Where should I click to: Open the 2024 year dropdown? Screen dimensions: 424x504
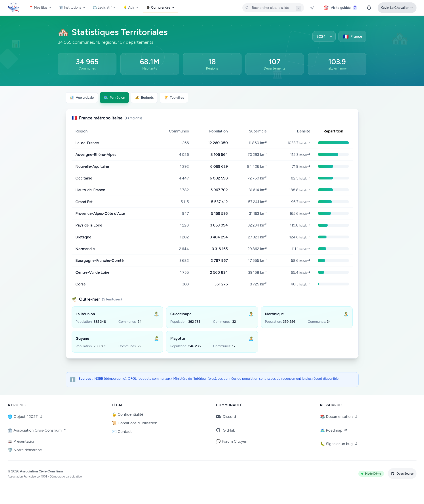323,36
